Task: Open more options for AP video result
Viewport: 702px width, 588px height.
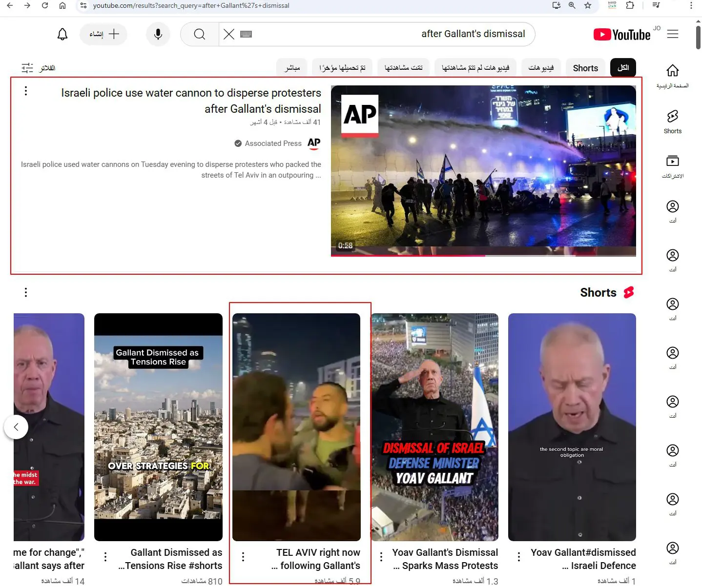Action: [x=26, y=91]
